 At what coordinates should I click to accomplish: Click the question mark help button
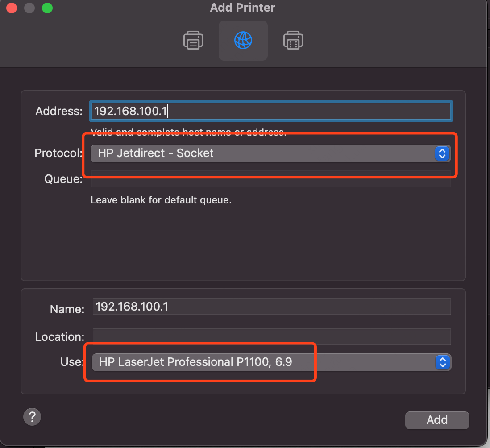coord(32,417)
